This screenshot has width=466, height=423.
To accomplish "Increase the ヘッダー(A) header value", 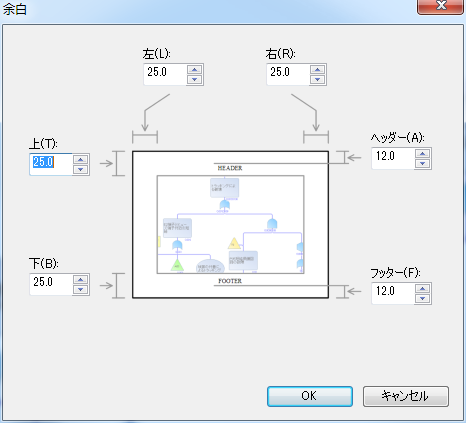I will click(422, 153).
